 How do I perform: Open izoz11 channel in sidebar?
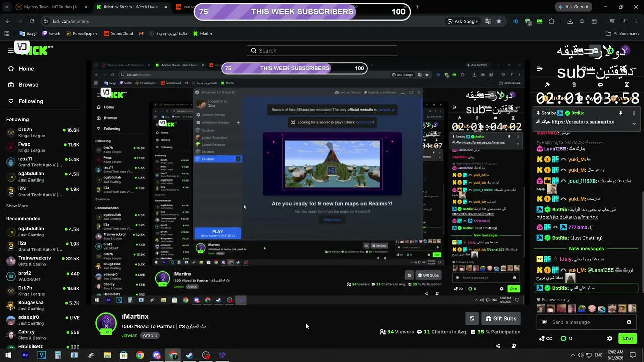coord(43,162)
